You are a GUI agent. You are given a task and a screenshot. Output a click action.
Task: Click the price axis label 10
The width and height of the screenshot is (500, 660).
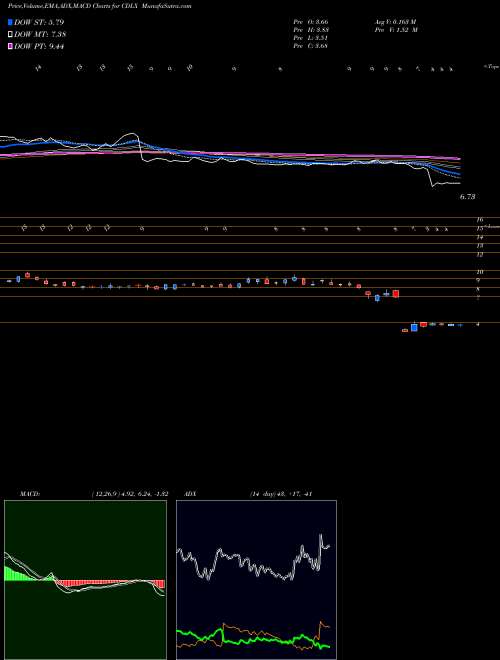click(480, 272)
